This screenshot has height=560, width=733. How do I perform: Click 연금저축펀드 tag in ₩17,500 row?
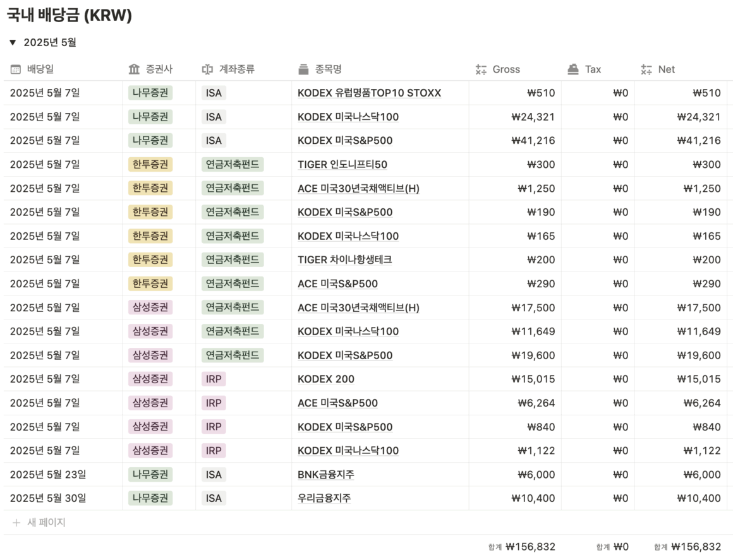pyautogui.click(x=233, y=308)
